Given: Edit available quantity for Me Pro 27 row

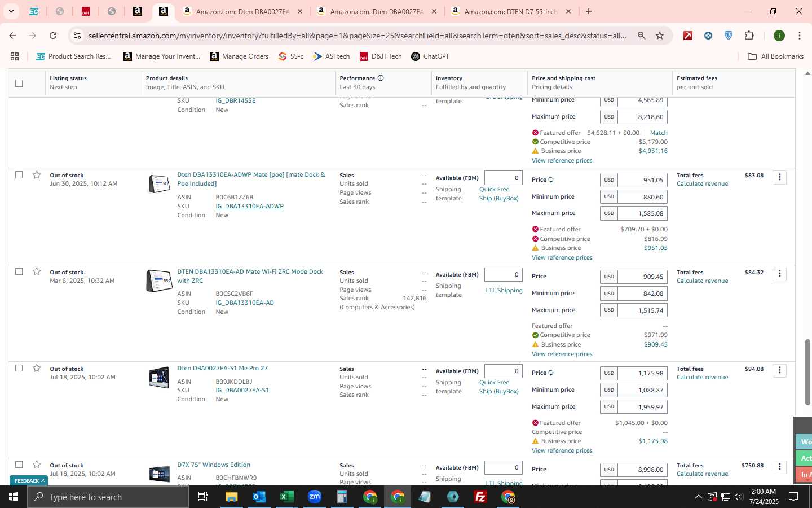Looking at the screenshot, I should tap(503, 371).
